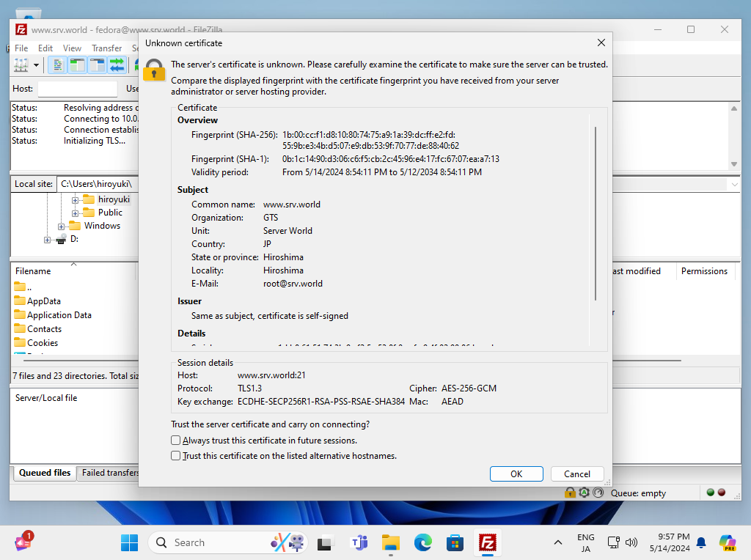Select the AppData folder in file list
This screenshot has width=751, height=560.
pyautogui.click(x=43, y=301)
